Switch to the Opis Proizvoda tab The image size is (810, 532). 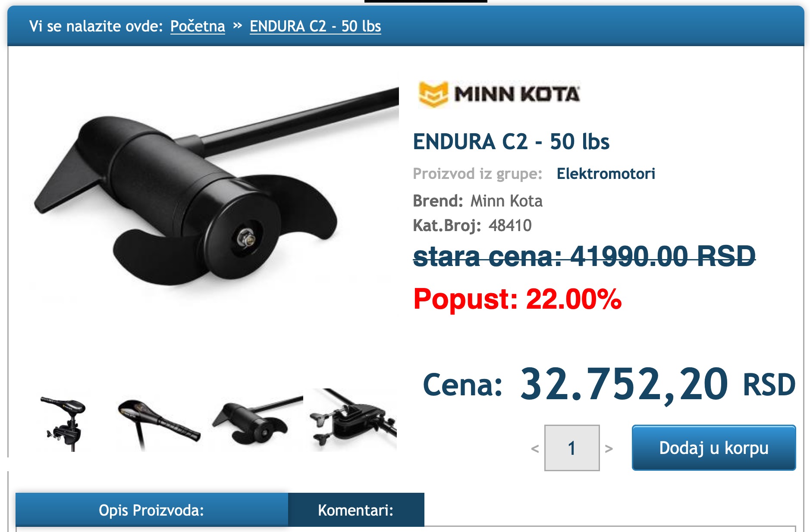151,510
